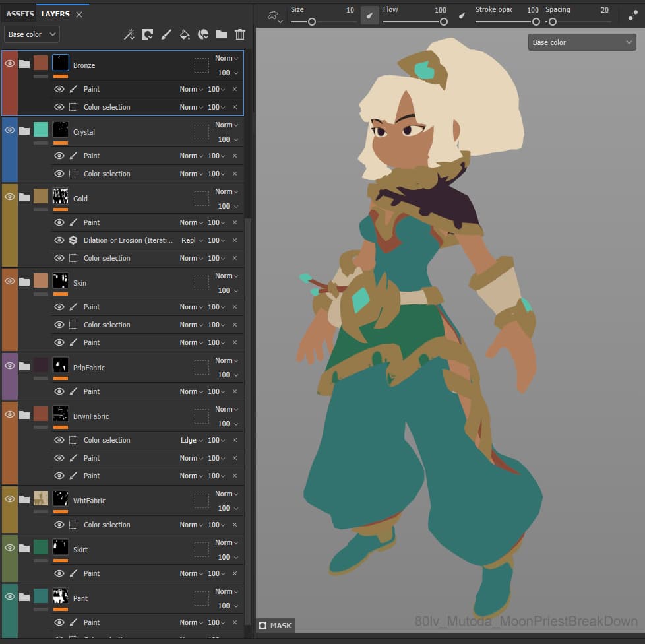645x644 pixels.
Task: Hide the Dilation or Erosion effect
Action: [59, 240]
